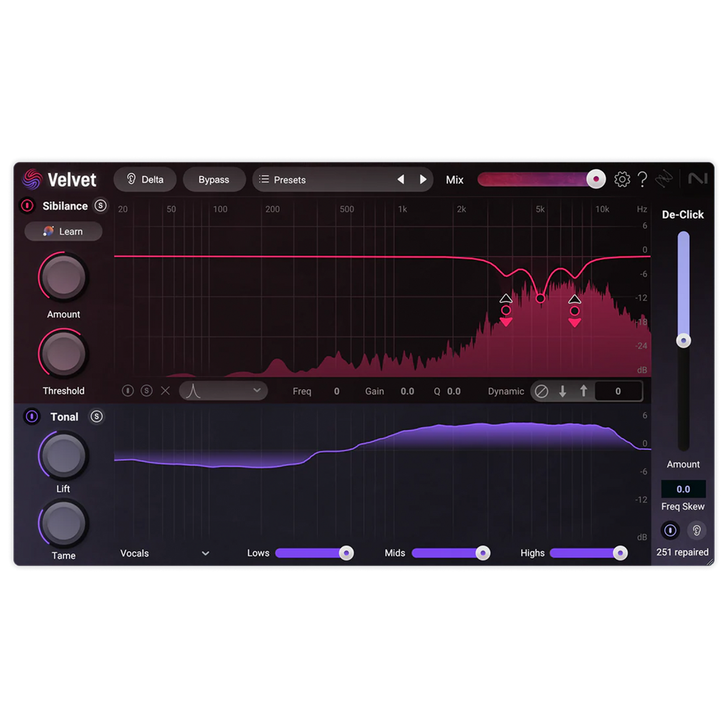Click the right band's downward pink triangle handle

click(574, 323)
